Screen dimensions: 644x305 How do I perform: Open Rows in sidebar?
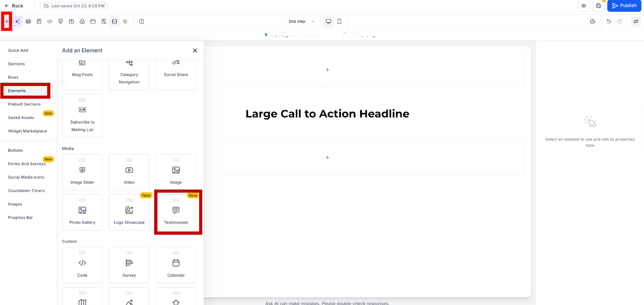13,78
